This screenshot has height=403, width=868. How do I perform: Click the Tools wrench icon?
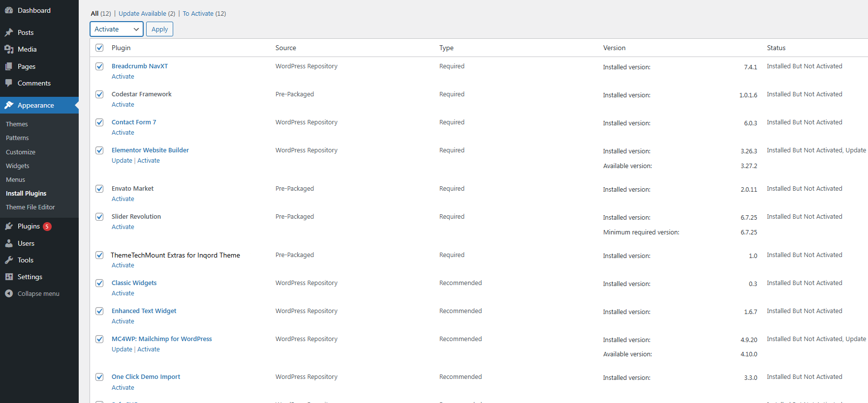click(9, 260)
